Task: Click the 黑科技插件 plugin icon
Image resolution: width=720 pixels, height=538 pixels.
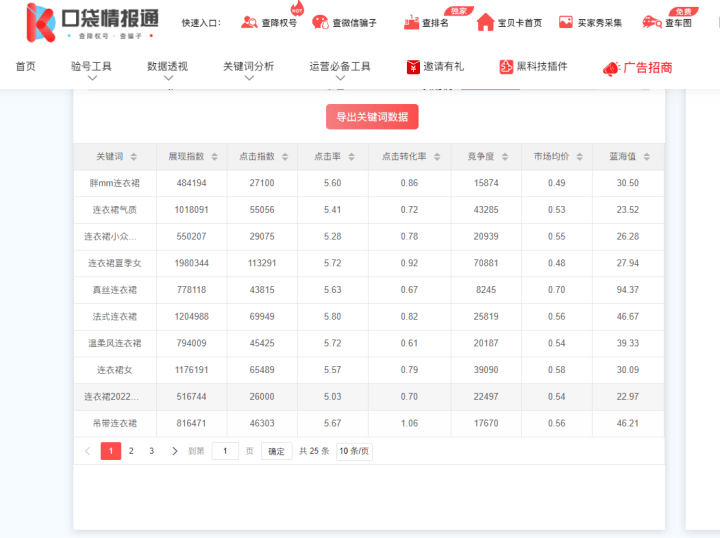Action: tap(506, 67)
